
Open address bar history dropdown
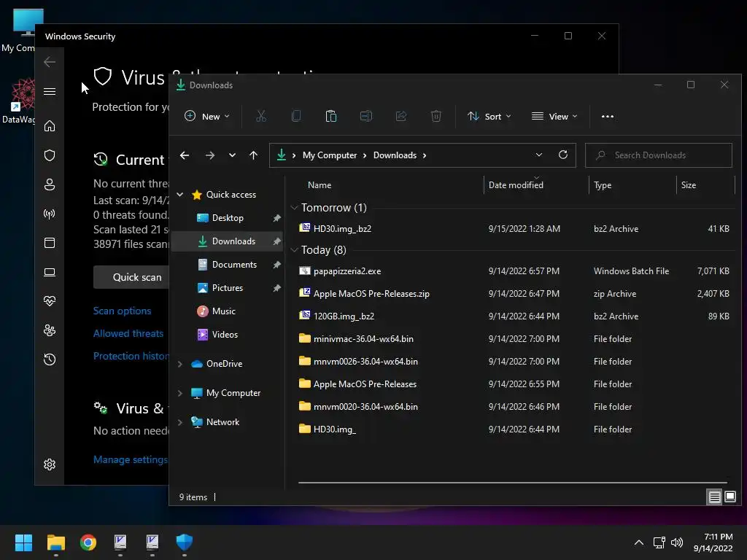pos(539,155)
